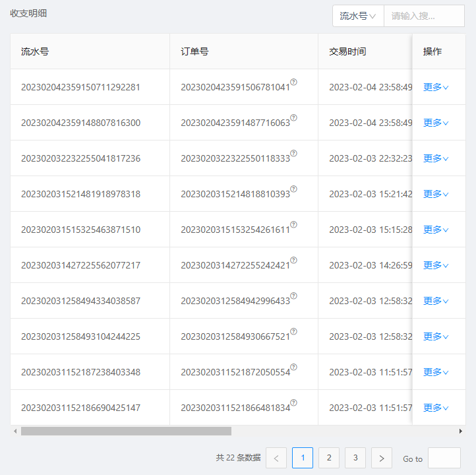Open the 流水号 search type dropdown
Screen dimensions: 476x475
(x=358, y=16)
